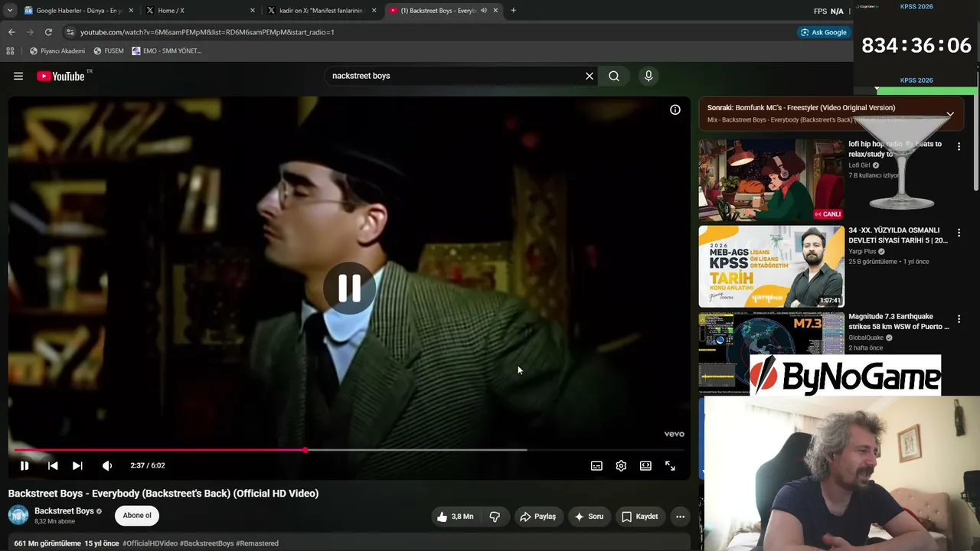980x551 pixels.
Task: Open the KPSS Tarih video thumbnail
Action: (x=771, y=266)
